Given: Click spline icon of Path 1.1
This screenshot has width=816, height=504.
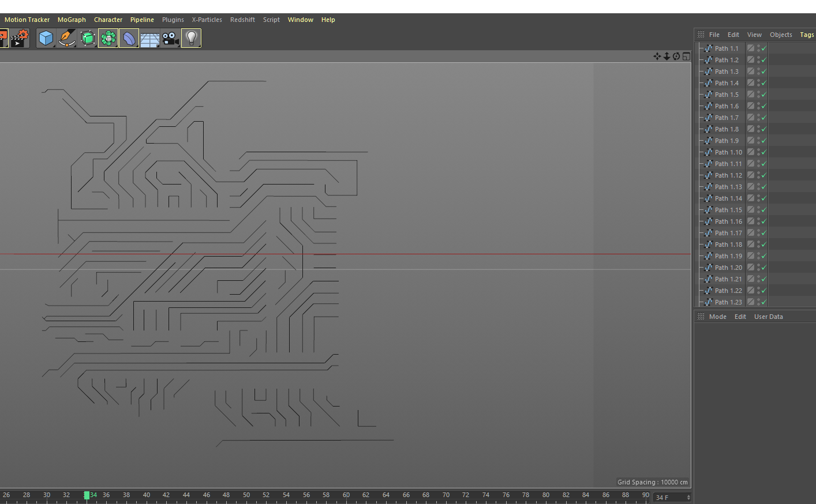Looking at the screenshot, I should click(709, 48).
